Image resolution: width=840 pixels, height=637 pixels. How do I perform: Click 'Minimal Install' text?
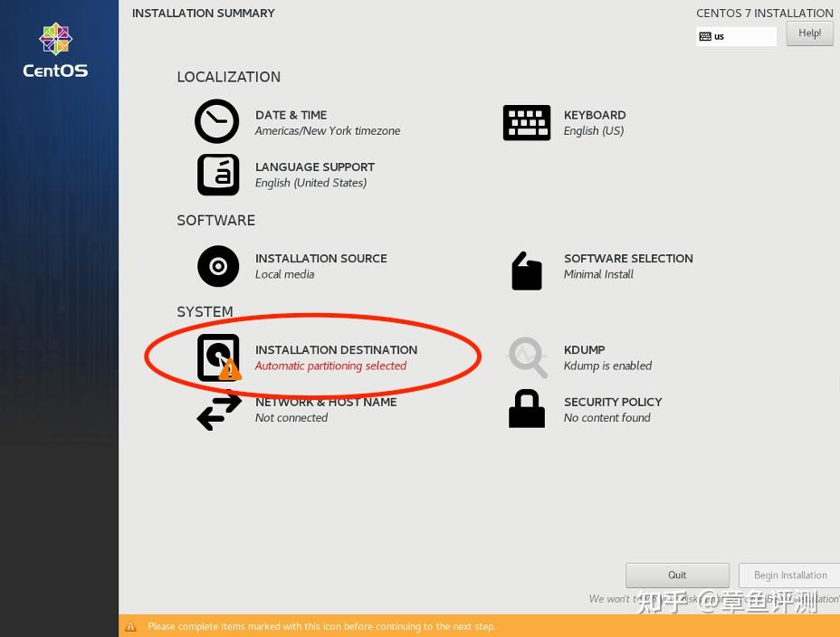(598, 274)
